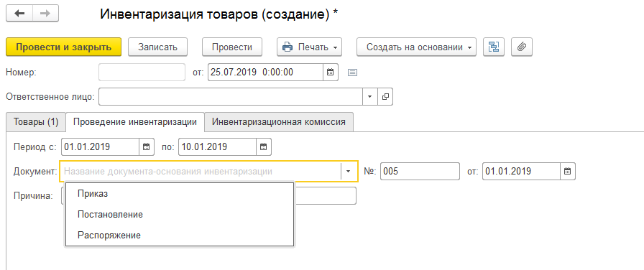Image resolution: width=644 pixels, height=270 pixels.
Task: Focus the period по date field
Action: tap(217, 147)
